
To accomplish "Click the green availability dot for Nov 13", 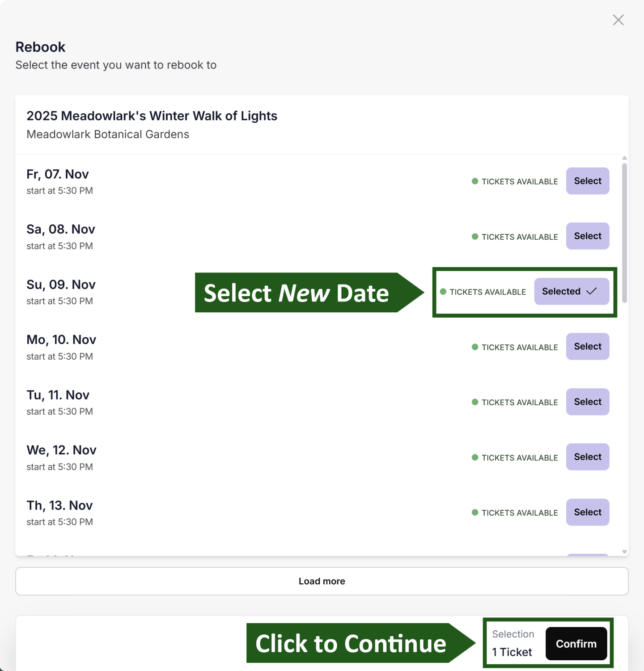I will pos(475,513).
